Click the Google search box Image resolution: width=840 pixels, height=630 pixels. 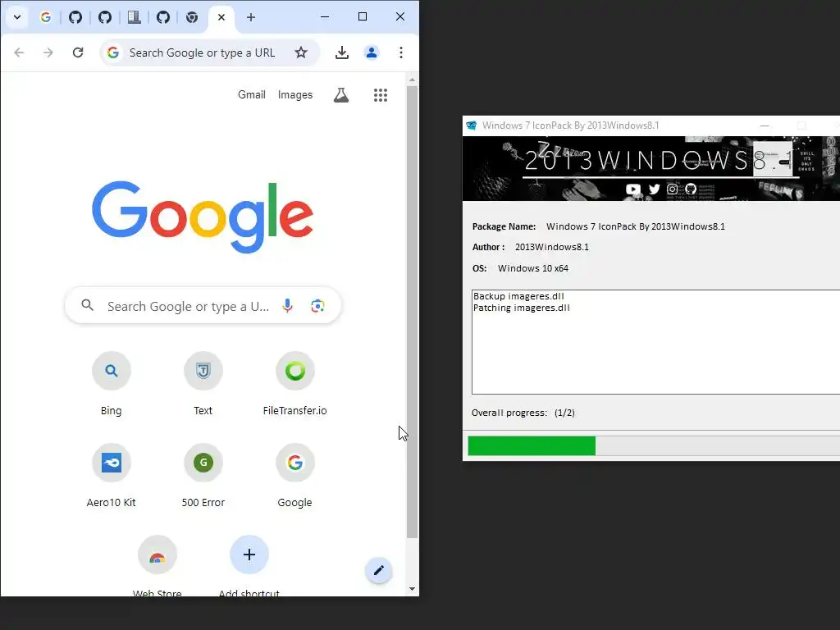(203, 306)
